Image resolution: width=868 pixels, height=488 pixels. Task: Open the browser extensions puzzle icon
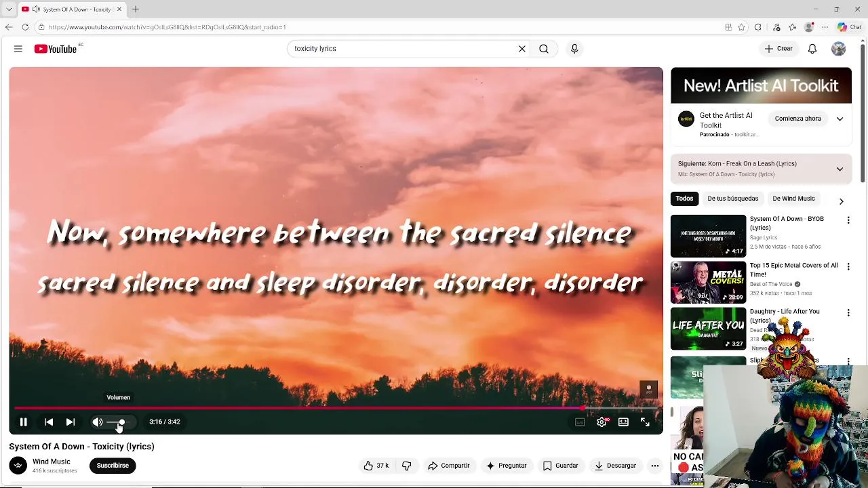758,27
